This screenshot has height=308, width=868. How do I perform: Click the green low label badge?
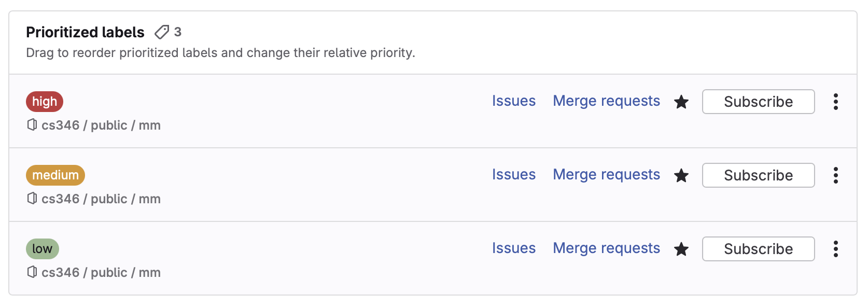tap(43, 249)
